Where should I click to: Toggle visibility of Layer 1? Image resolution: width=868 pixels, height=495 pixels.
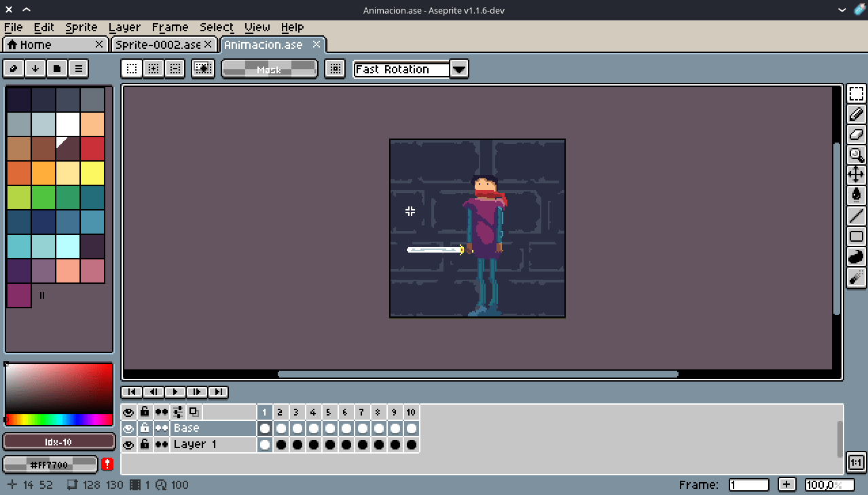click(128, 445)
